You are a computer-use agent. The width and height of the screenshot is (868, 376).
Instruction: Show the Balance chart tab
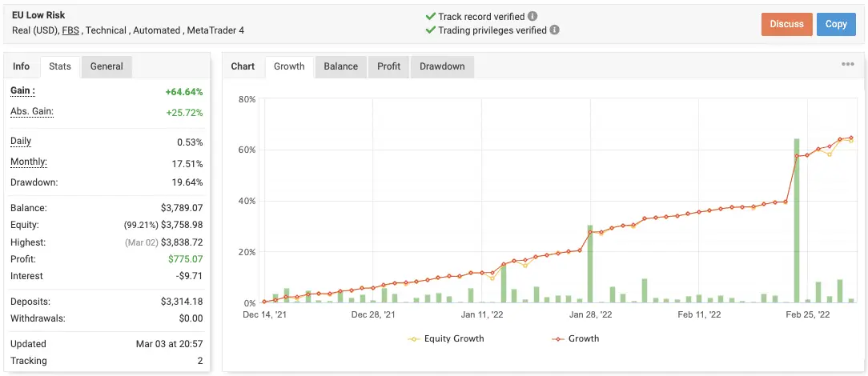340,66
